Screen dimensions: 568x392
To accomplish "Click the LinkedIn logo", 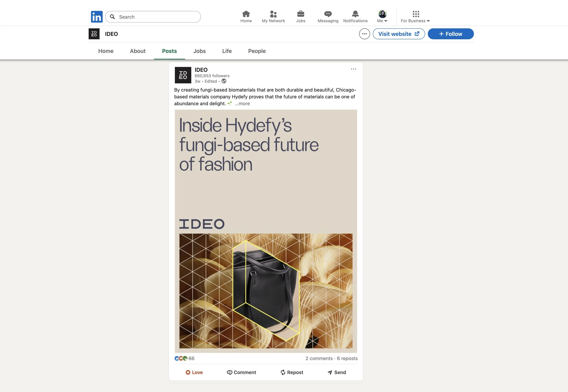I will tap(97, 17).
